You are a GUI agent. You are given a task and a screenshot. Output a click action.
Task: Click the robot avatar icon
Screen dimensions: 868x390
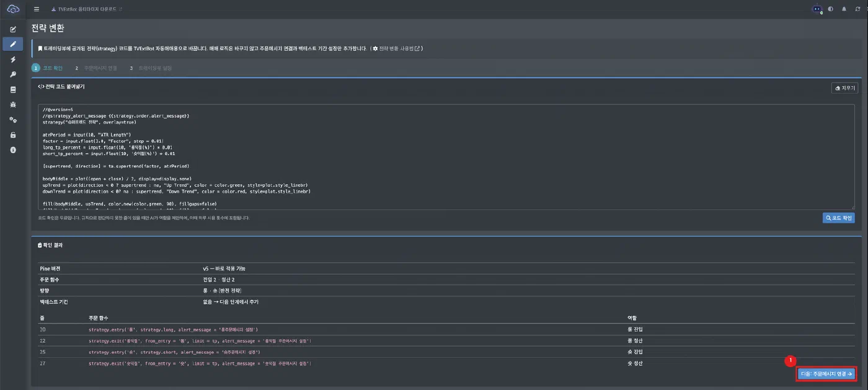(x=817, y=9)
